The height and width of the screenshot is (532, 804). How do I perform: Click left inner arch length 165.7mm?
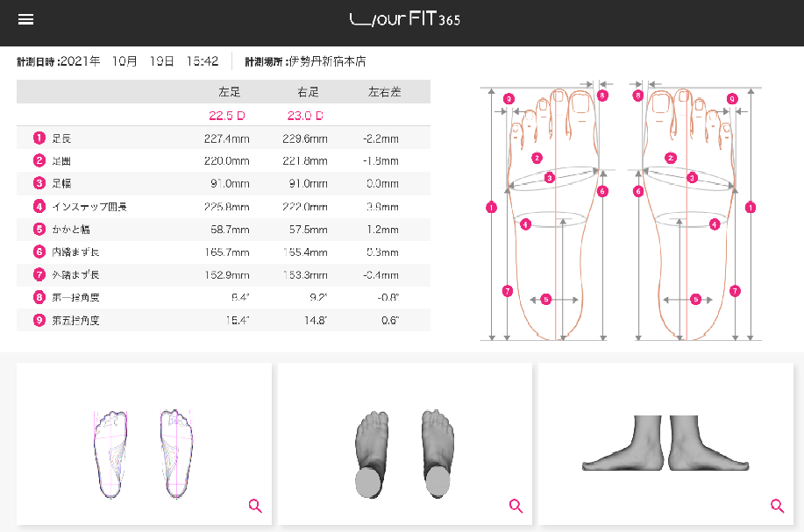pyautogui.click(x=226, y=252)
